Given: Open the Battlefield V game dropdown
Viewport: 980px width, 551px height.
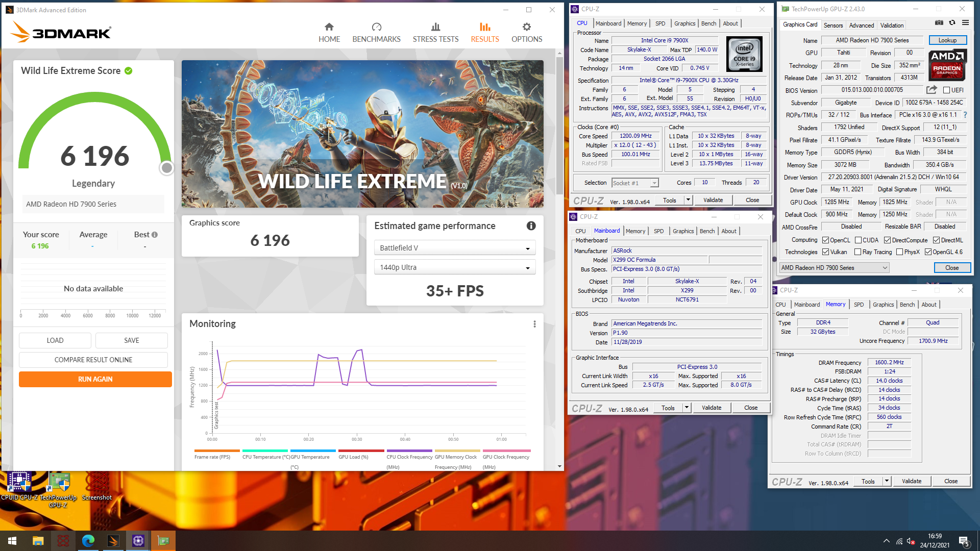Looking at the screenshot, I should tap(455, 248).
